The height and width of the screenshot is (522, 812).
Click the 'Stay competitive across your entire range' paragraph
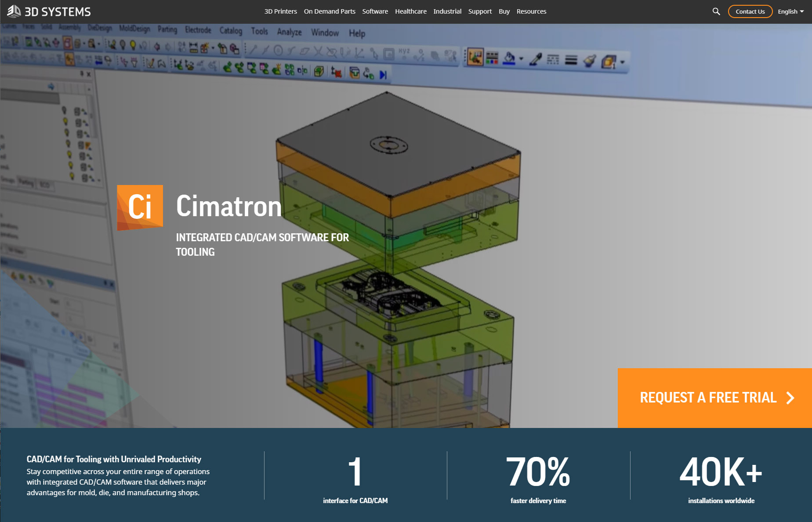pyautogui.click(x=118, y=482)
